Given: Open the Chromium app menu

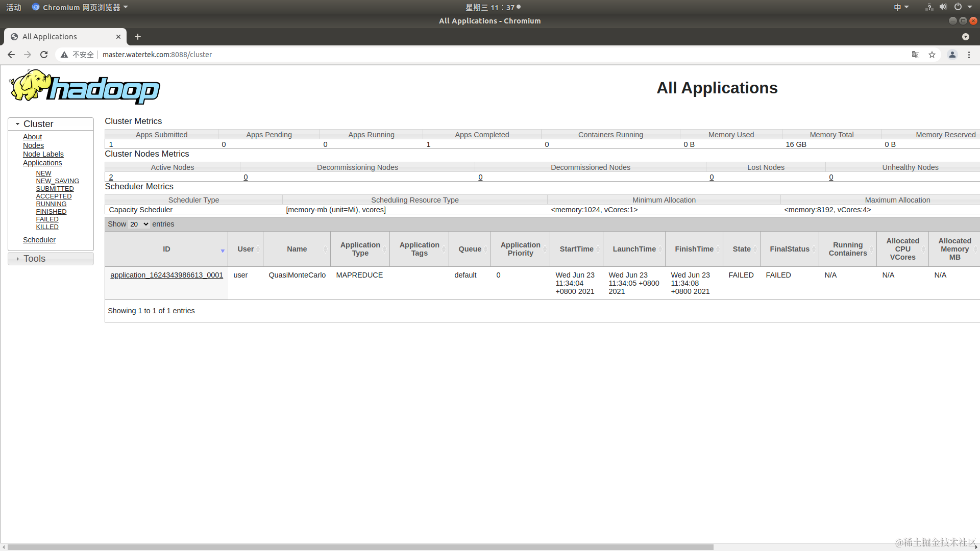Looking at the screenshot, I should (x=80, y=7).
